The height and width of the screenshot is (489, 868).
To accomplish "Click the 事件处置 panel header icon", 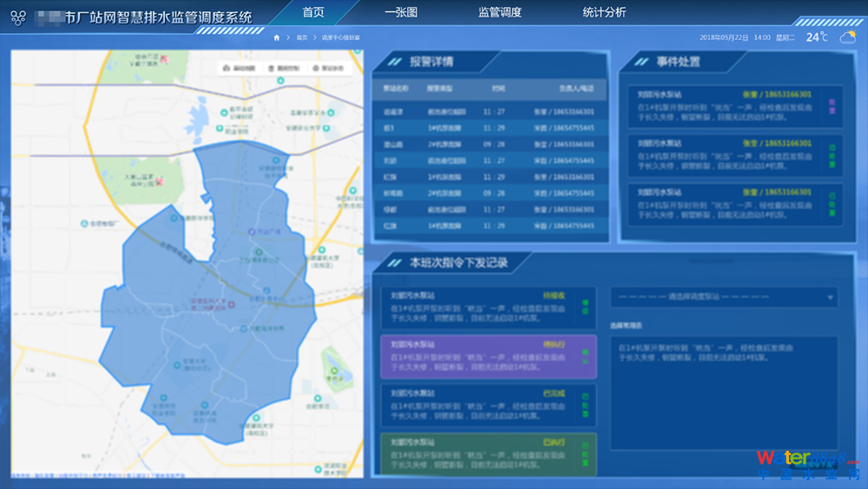I will pyautogui.click(x=641, y=62).
